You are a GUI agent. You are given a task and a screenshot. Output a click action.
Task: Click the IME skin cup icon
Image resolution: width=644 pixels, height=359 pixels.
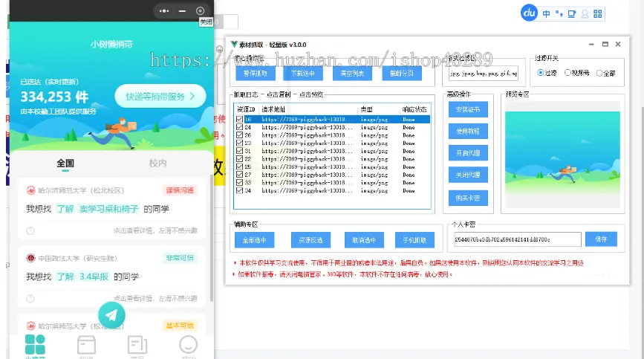[571, 13]
